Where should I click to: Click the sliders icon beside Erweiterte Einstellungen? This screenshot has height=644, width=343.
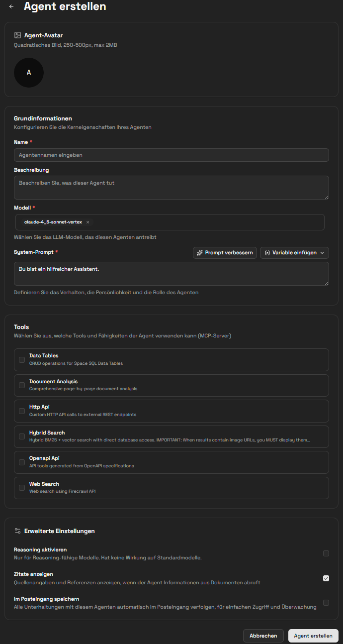pyautogui.click(x=17, y=531)
